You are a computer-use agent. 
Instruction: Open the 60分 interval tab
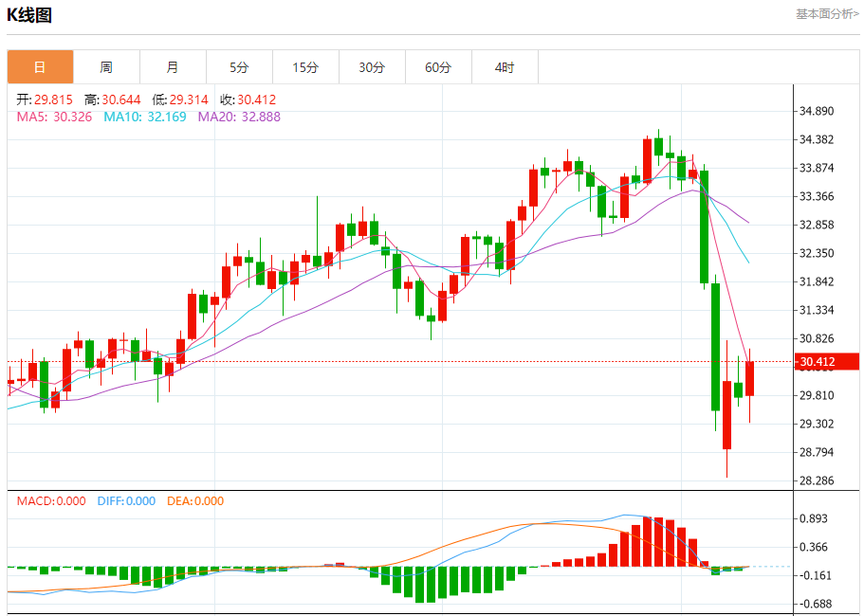coord(438,67)
